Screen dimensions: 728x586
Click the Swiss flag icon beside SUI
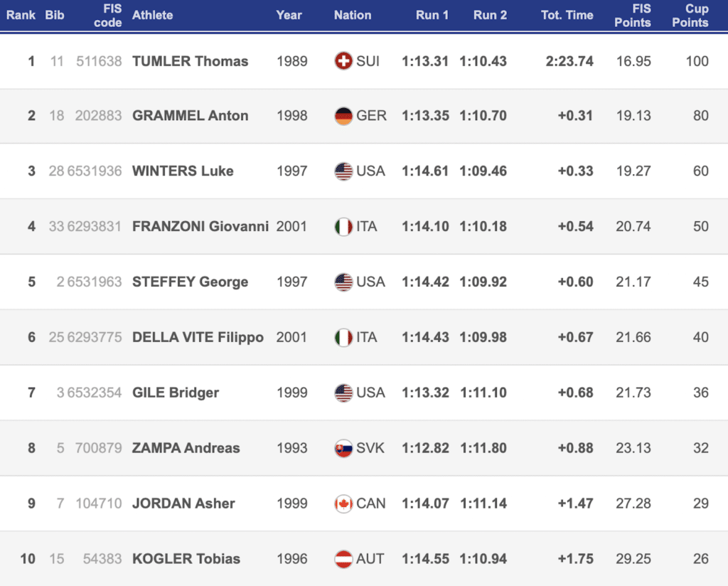[x=343, y=61]
